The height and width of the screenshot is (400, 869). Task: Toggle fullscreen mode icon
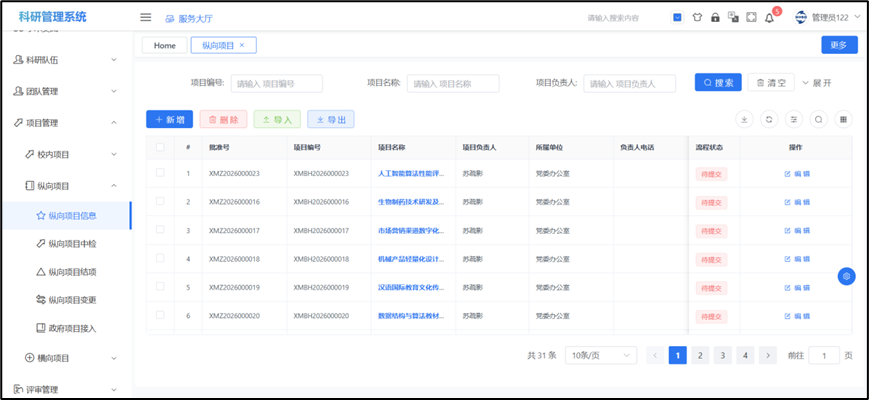(751, 17)
